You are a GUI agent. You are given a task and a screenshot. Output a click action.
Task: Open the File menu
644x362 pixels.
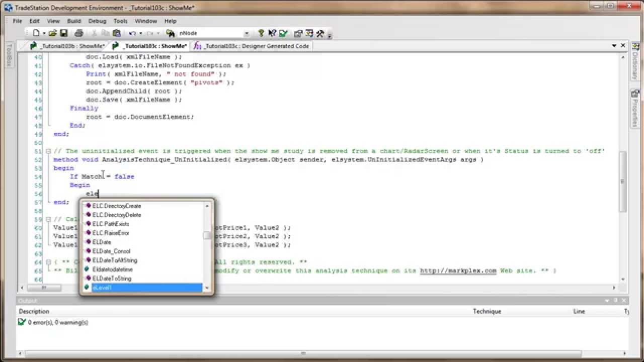point(18,21)
